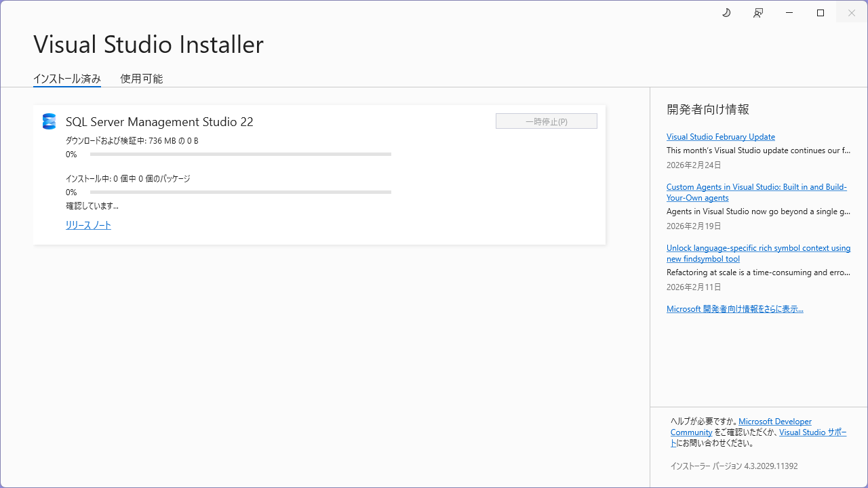Click the download and verify progress bar

tap(240, 155)
